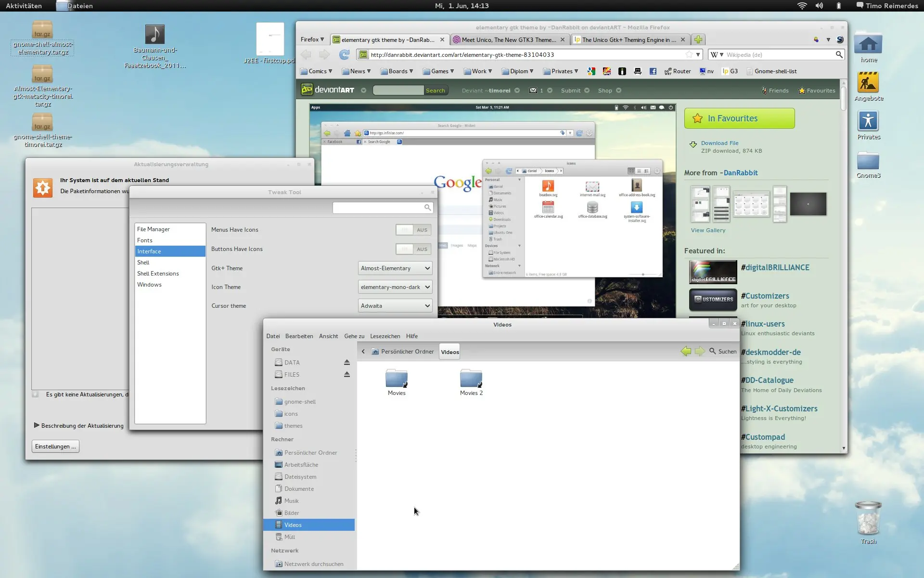Open the Trash on the desktop
Viewport: 924px width, 578px height.
click(x=868, y=523)
